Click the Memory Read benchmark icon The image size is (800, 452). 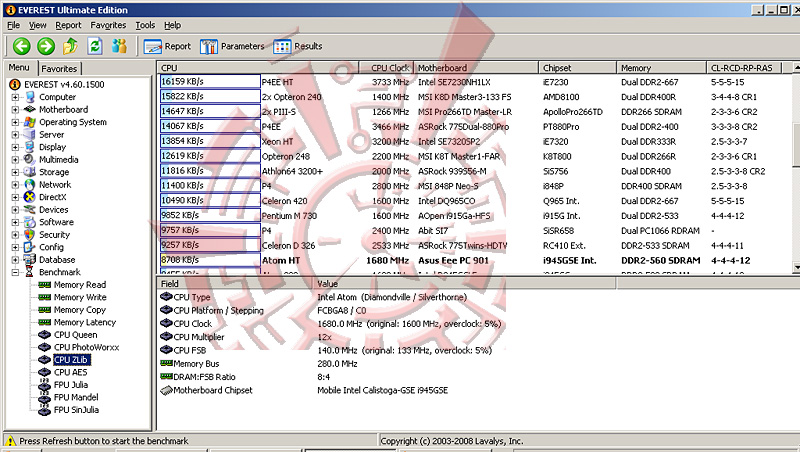pyautogui.click(x=44, y=285)
